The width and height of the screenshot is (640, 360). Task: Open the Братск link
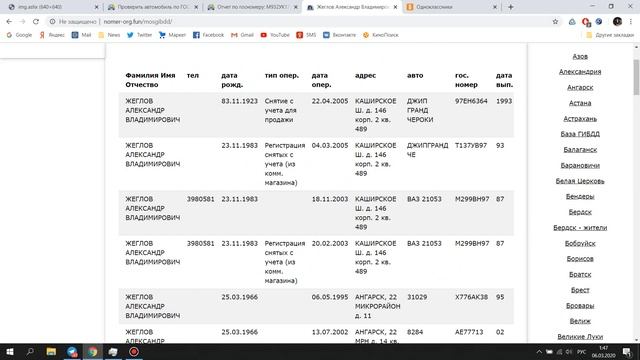pos(580,274)
